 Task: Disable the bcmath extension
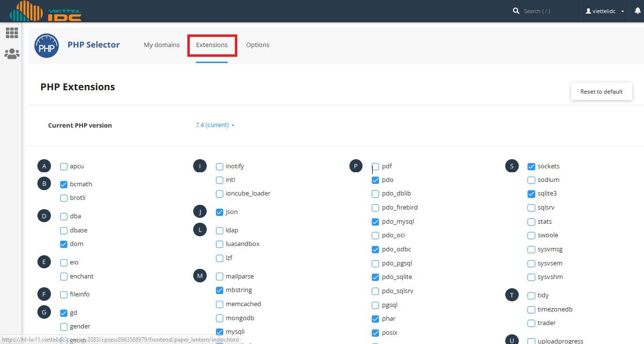pos(64,184)
